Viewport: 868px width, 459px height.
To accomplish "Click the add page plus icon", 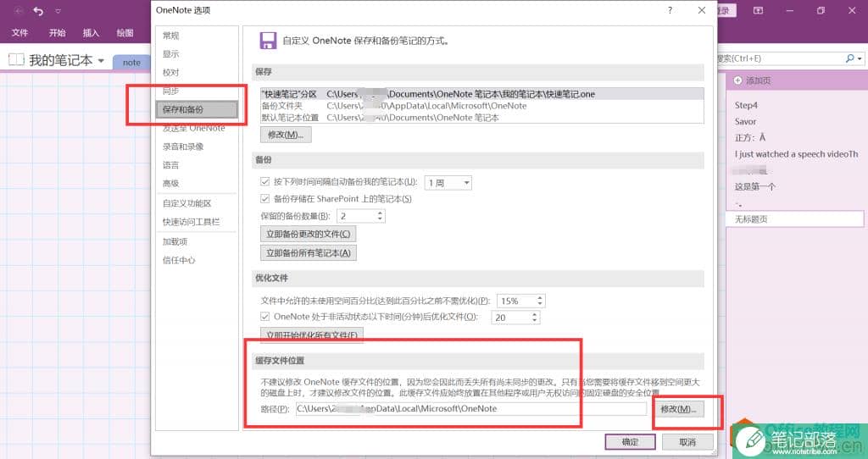I will click(x=737, y=80).
